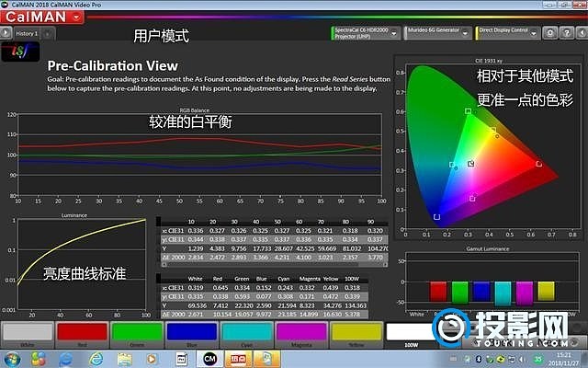Image resolution: width=588 pixels, height=368 pixels.
Task: Click ΔE 2000 row label in color table
Action: (174, 314)
